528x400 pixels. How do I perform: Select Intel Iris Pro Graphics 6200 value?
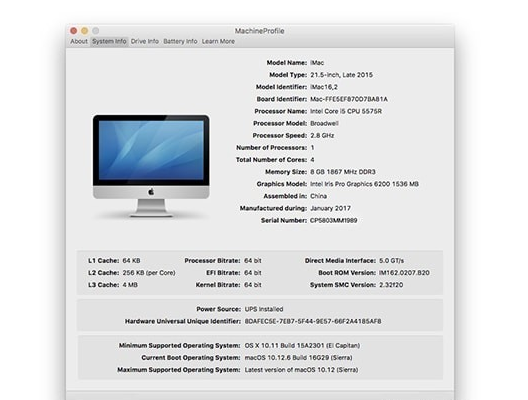tap(364, 184)
